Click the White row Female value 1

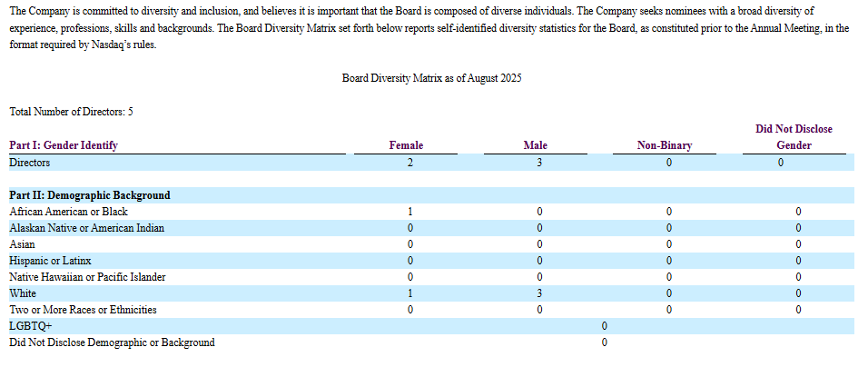pyautogui.click(x=410, y=293)
